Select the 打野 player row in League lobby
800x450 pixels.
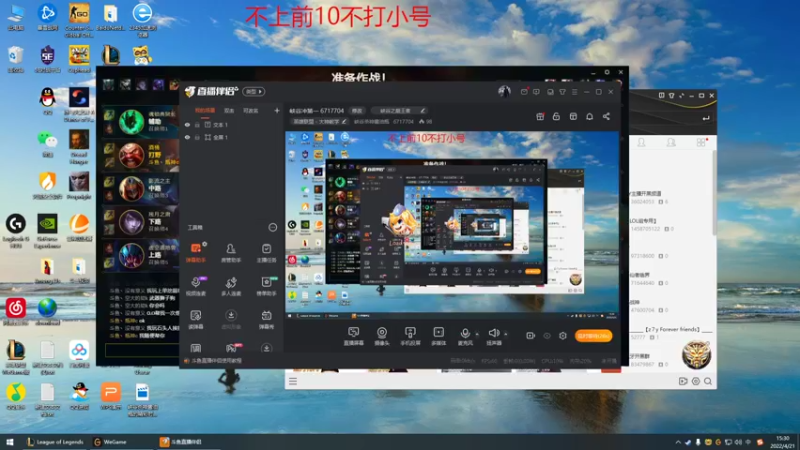point(140,156)
